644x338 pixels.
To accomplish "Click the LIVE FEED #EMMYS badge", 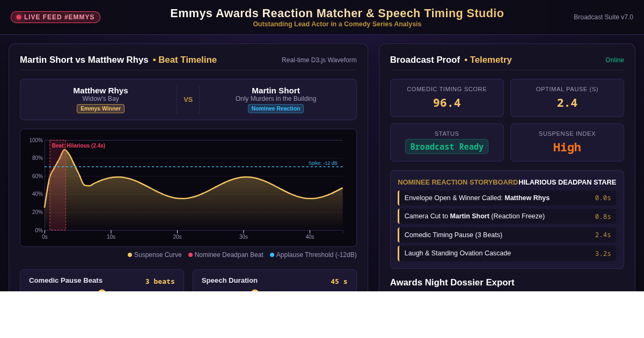I will [x=55, y=17].
